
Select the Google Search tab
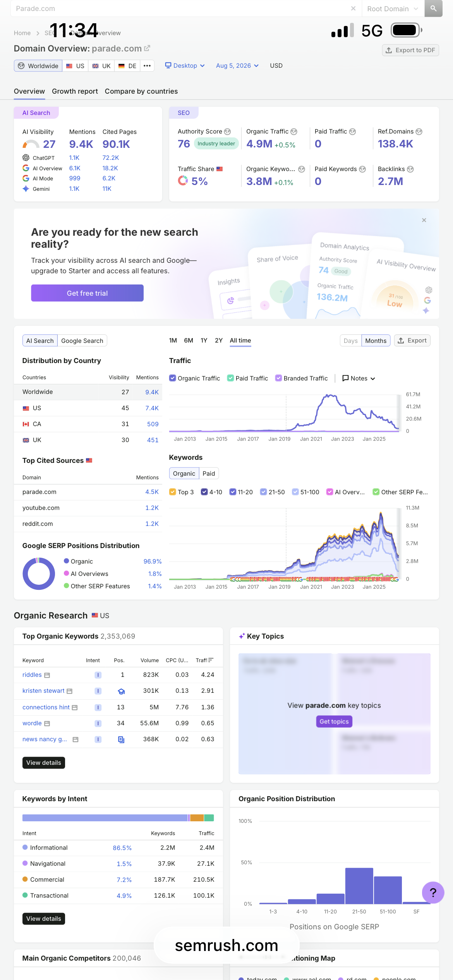82,341
